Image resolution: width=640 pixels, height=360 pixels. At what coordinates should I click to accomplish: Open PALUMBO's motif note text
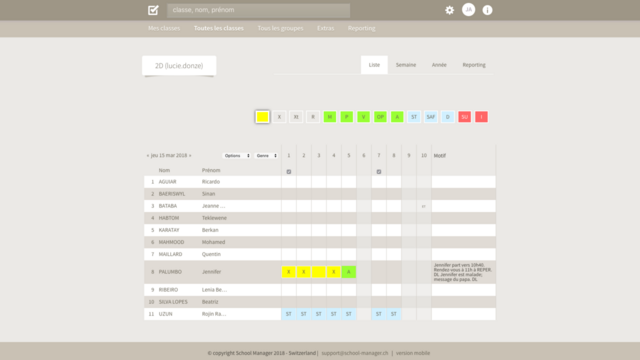(x=463, y=272)
